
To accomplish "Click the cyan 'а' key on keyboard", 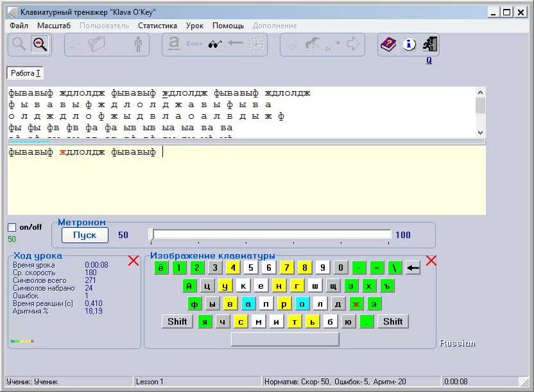I will (x=248, y=304).
